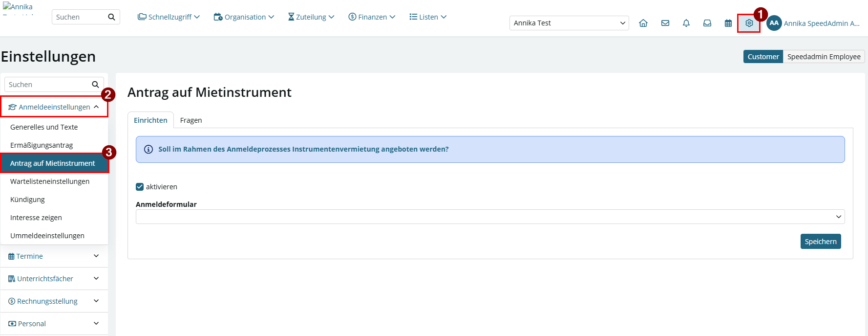Switch to the Einrichten tab
The height and width of the screenshot is (336, 868).
pos(150,120)
